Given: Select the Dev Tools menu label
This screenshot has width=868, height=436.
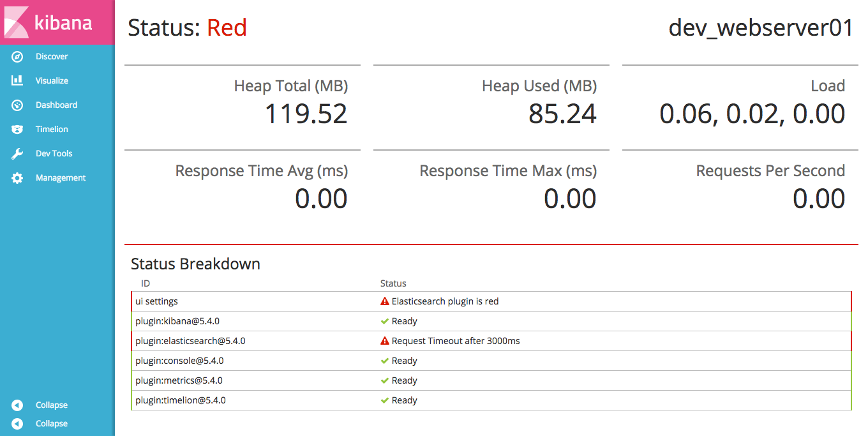Looking at the screenshot, I should [54, 154].
